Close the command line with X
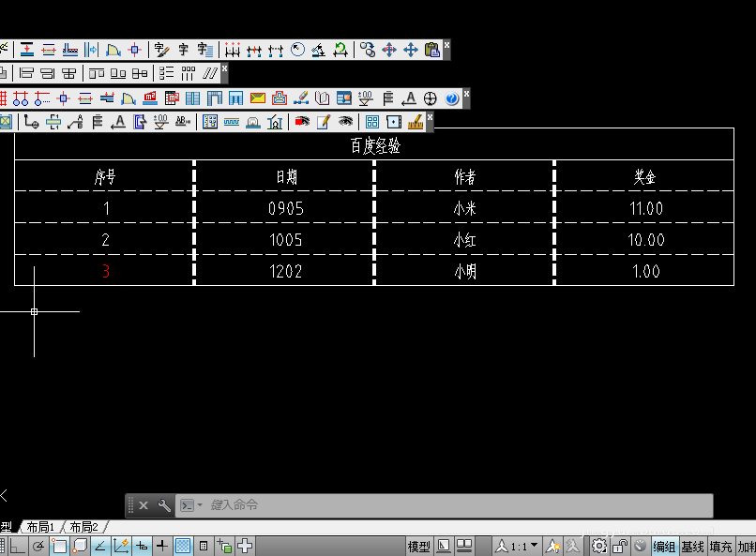Image resolution: width=756 pixels, height=556 pixels. point(144,505)
